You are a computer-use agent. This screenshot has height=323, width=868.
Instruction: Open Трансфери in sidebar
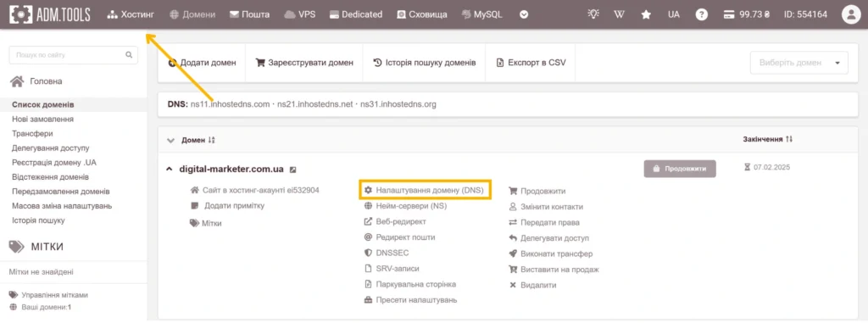point(32,133)
